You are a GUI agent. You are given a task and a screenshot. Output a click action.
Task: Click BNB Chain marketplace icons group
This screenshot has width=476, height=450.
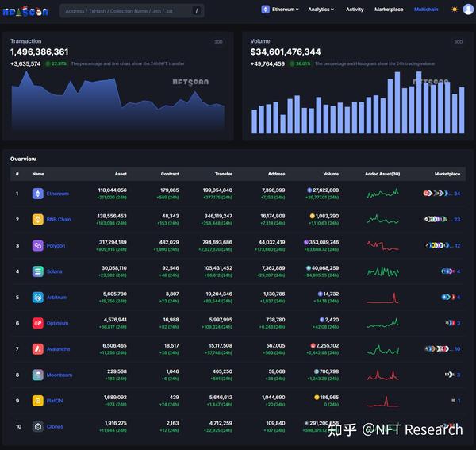(436, 219)
